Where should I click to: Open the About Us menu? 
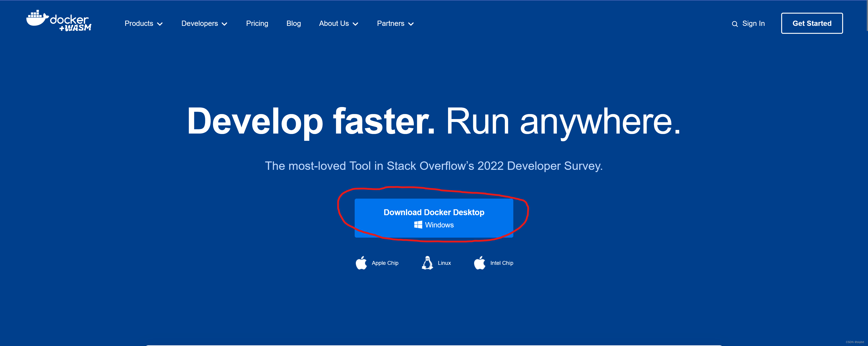[339, 24]
